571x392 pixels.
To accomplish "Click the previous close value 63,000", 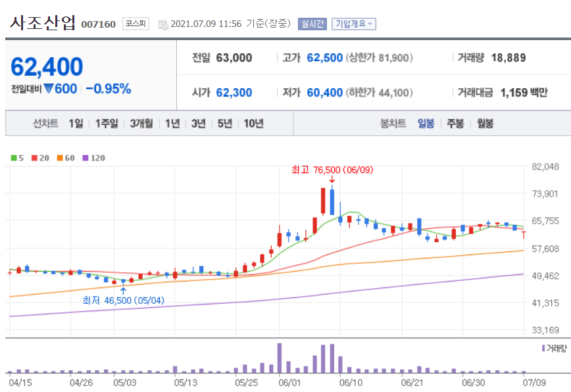I will point(234,57).
